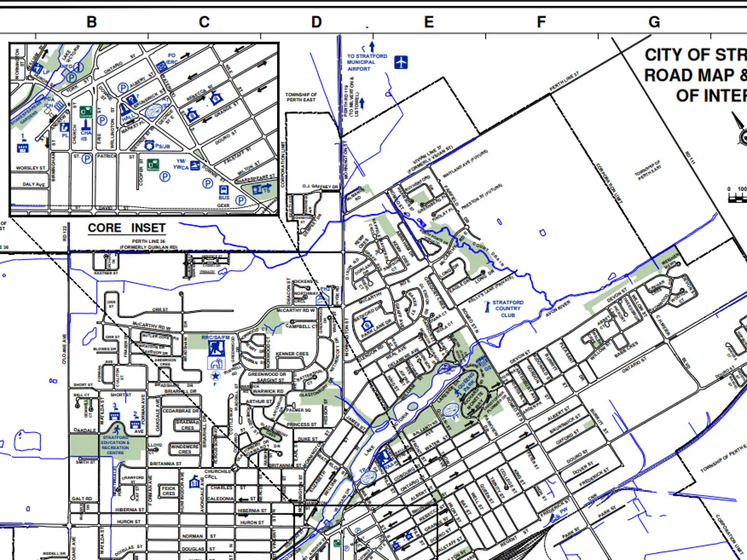Select the 'GALT RD' street label
This screenshot has height=560, width=747.
pyautogui.click(x=82, y=498)
